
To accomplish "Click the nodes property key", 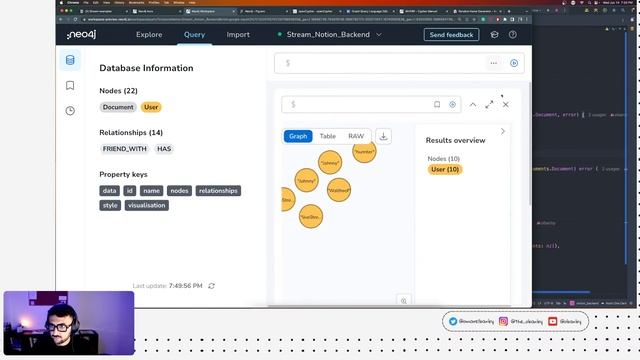I will pyautogui.click(x=179, y=191).
